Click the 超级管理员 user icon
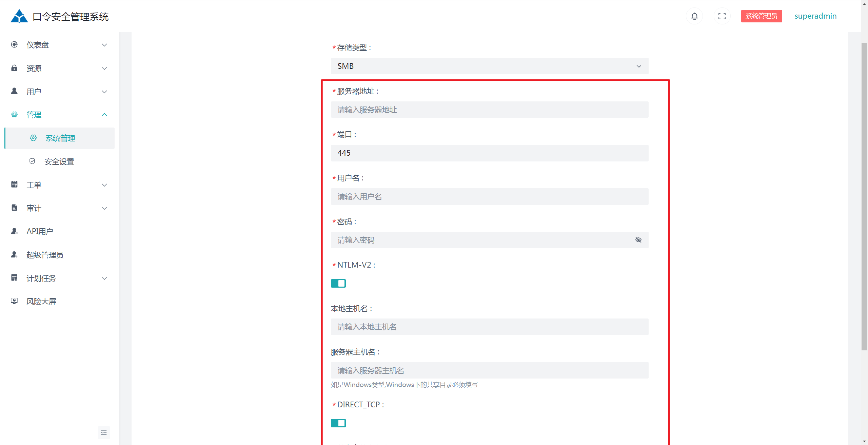868x445 pixels. 14,254
